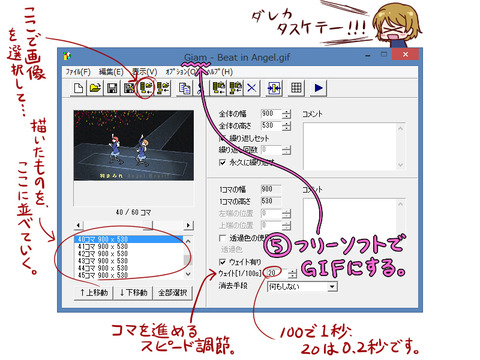The height and width of the screenshot is (360, 480).
Task: Click the ウェイト input field showing 20
Action: (277, 273)
